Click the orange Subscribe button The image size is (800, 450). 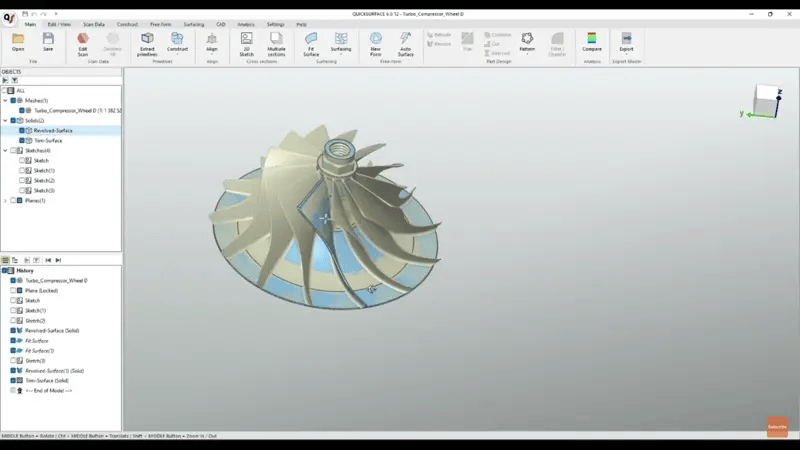tap(777, 426)
